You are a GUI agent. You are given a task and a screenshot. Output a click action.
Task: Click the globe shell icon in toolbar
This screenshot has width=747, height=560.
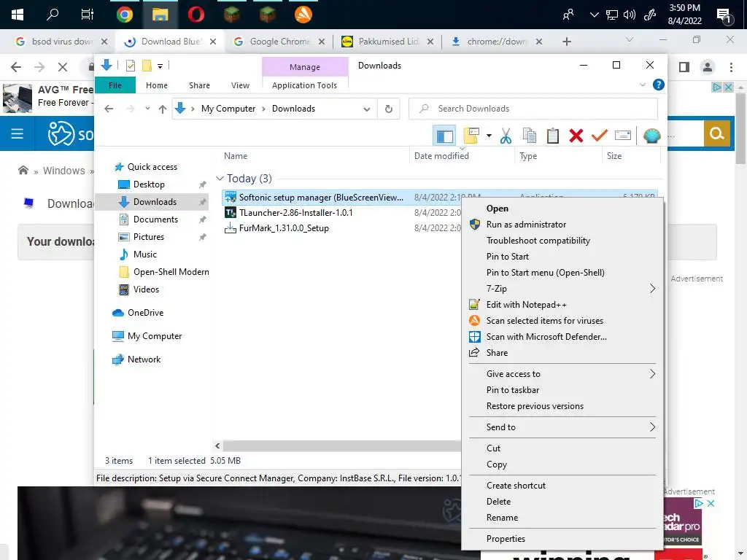[651, 136]
